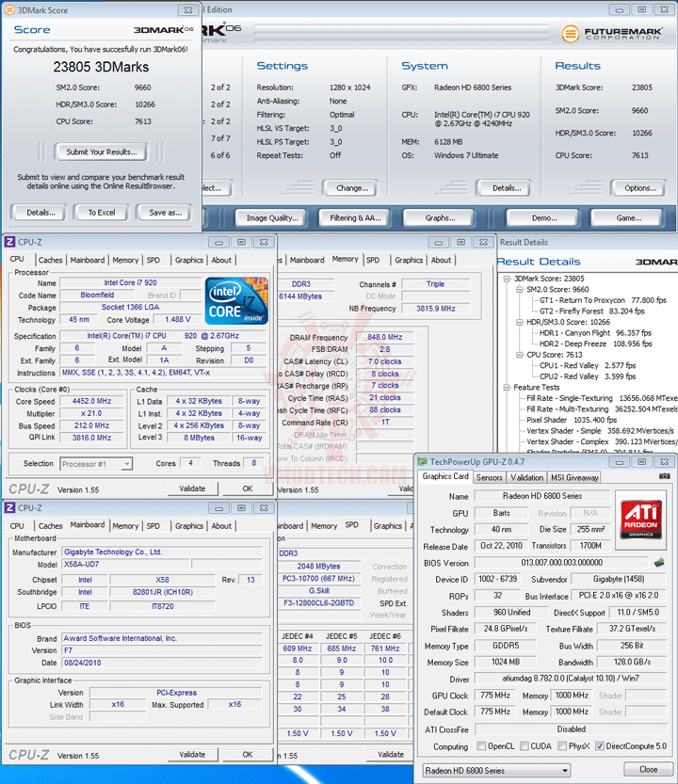678x784 pixels.
Task: Open the MSI Giveaway tab in GPU-Z
Action: pyautogui.click(x=574, y=477)
